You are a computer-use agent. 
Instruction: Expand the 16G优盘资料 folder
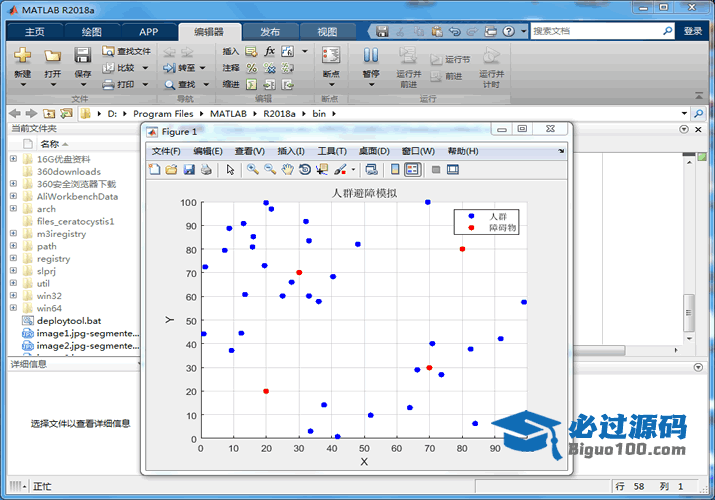[x=13, y=159]
